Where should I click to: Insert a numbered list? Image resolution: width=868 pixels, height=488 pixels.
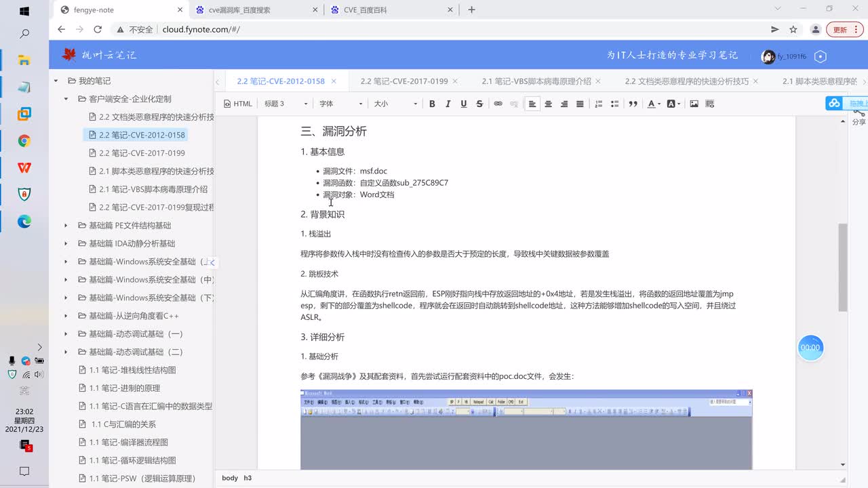[x=598, y=104]
